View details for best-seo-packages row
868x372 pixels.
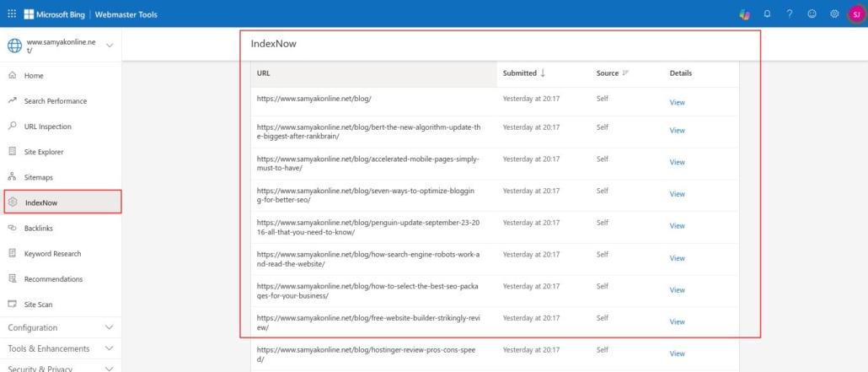[x=677, y=290]
